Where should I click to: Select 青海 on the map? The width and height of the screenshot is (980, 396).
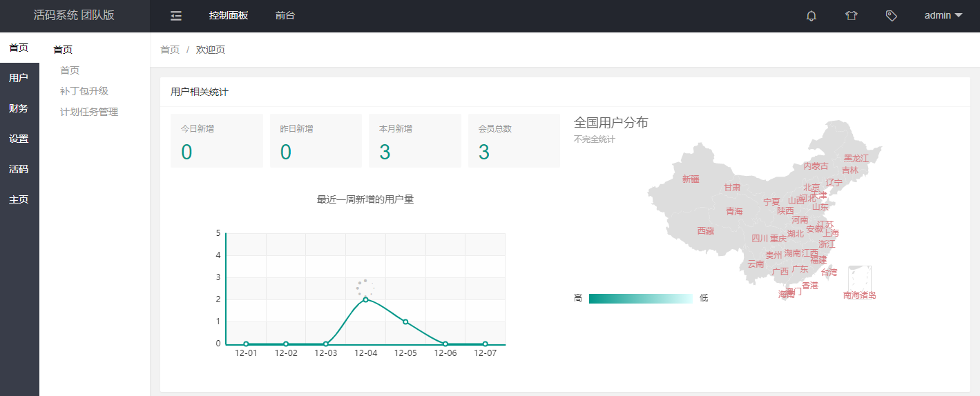point(734,211)
